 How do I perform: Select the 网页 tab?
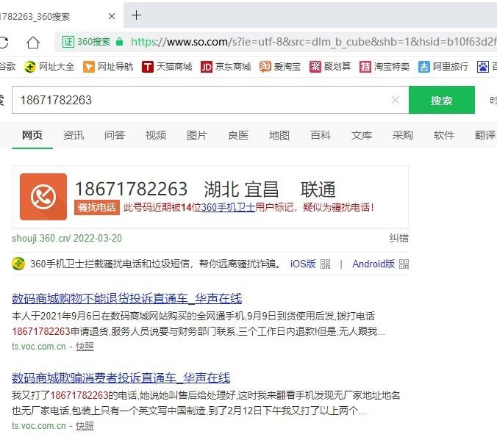point(32,135)
